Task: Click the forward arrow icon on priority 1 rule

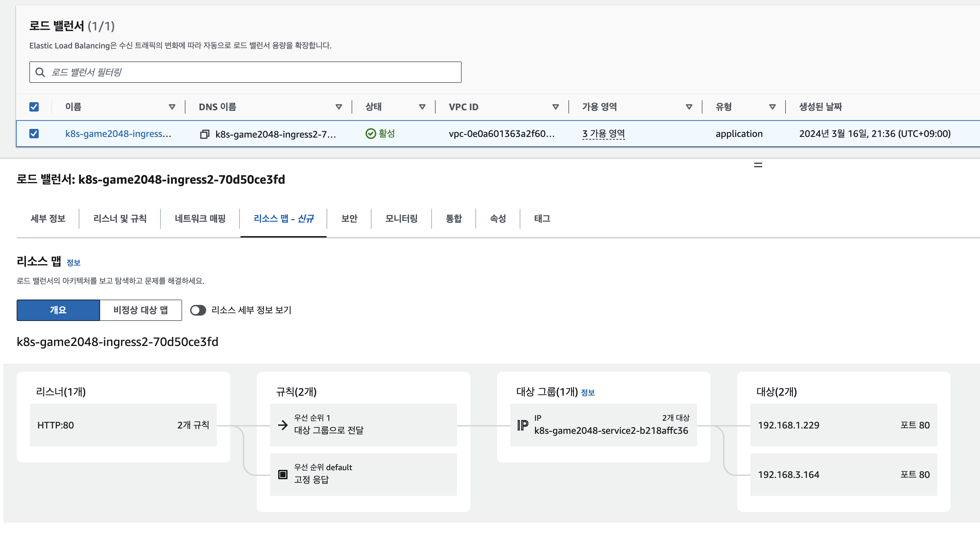Action: (x=283, y=425)
